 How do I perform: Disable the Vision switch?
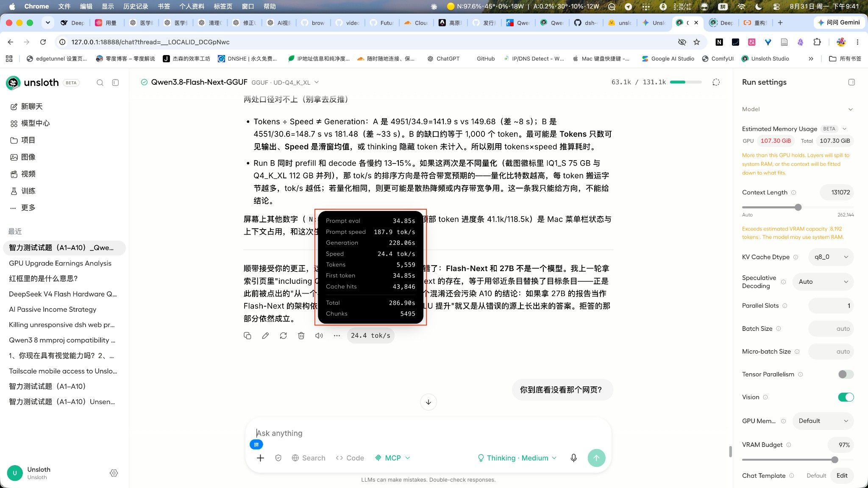pyautogui.click(x=846, y=397)
